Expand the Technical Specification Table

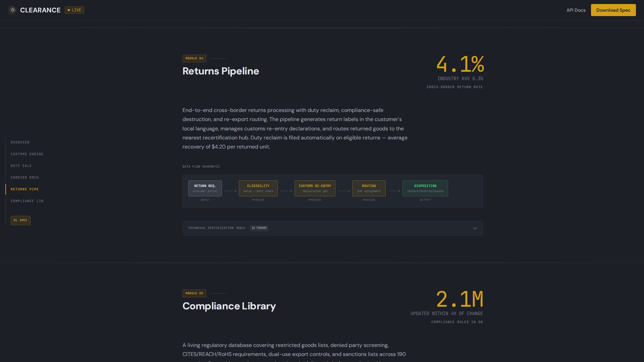[x=332, y=228]
